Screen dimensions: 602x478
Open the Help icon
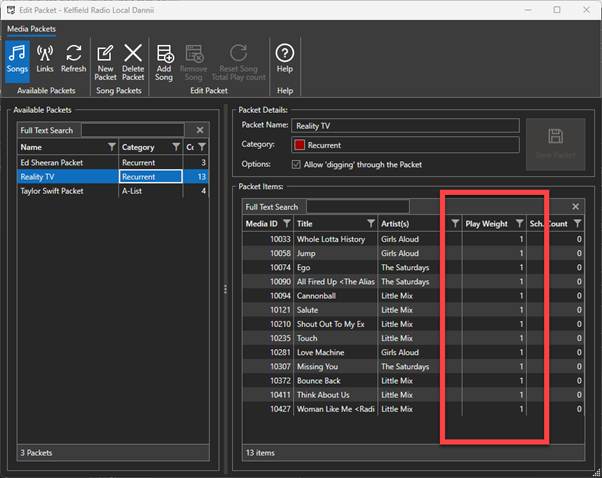click(x=284, y=60)
